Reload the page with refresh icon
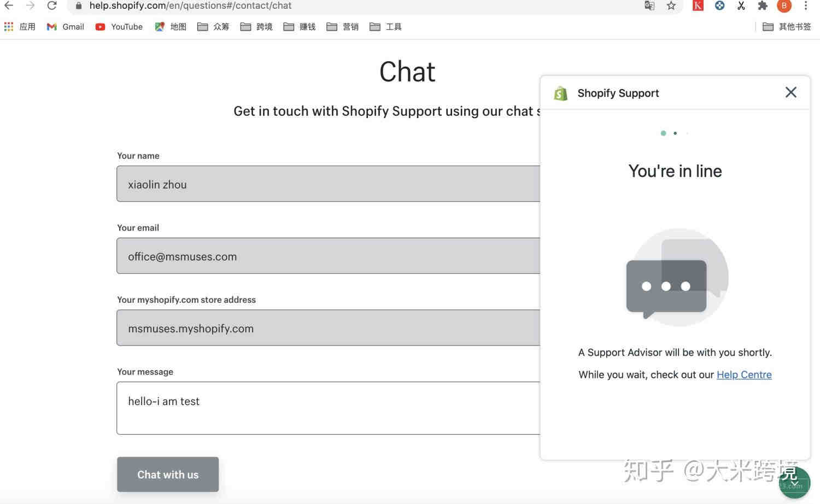The image size is (820, 504). (x=52, y=5)
